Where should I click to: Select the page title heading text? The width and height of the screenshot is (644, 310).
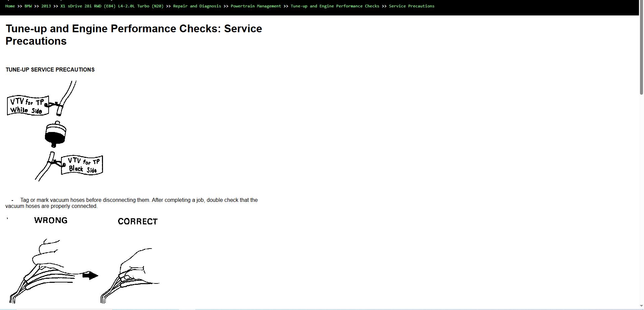[x=134, y=35]
